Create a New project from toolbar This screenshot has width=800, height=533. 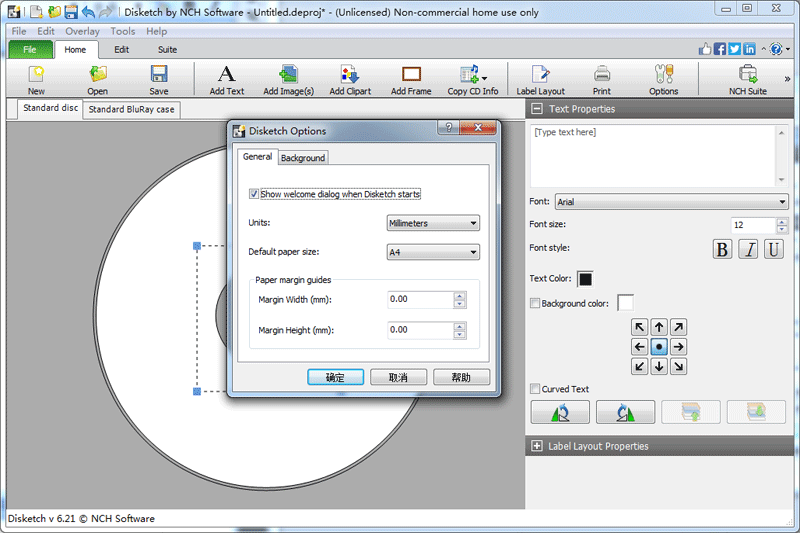pyautogui.click(x=36, y=80)
